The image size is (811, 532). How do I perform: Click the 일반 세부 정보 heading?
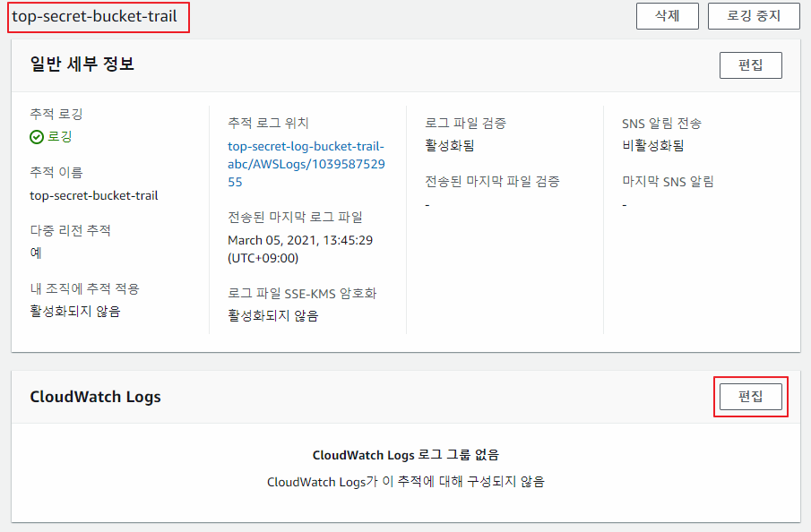tap(82, 64)
